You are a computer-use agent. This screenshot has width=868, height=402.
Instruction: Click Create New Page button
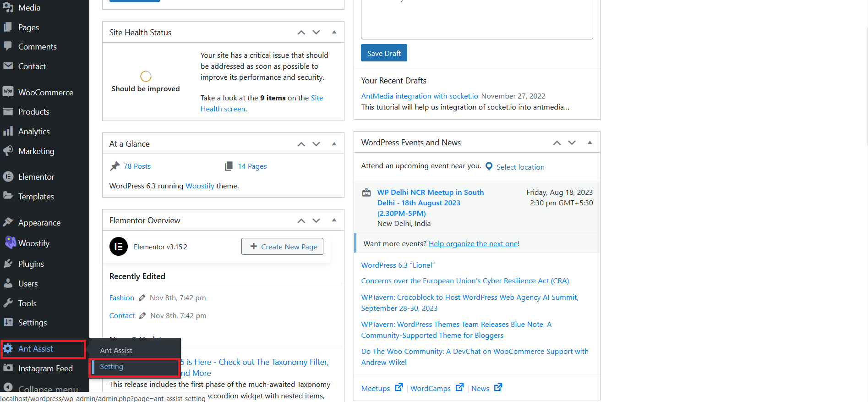[x=282, y=247]
